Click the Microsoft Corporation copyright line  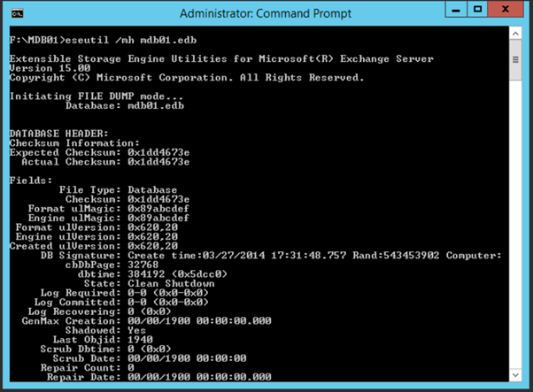tap(186, 77)
